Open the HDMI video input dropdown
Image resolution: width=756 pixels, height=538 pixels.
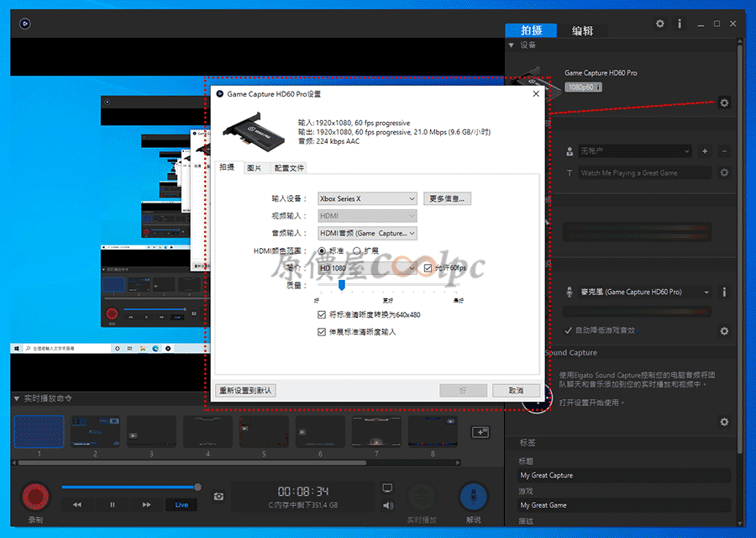coord(367,216)
